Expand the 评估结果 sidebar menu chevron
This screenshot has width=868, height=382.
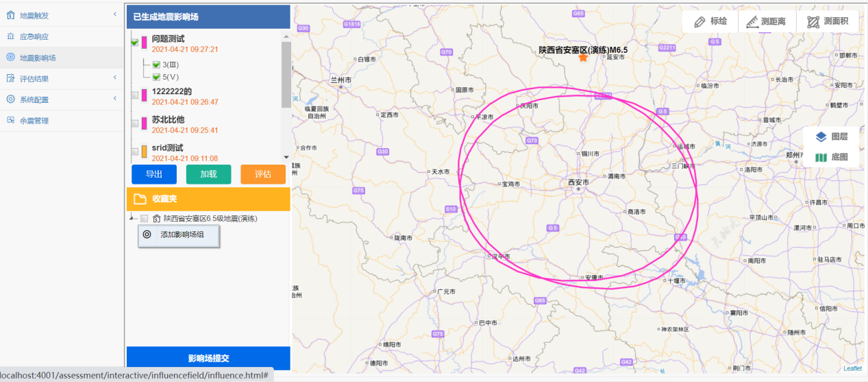(114, 78)
